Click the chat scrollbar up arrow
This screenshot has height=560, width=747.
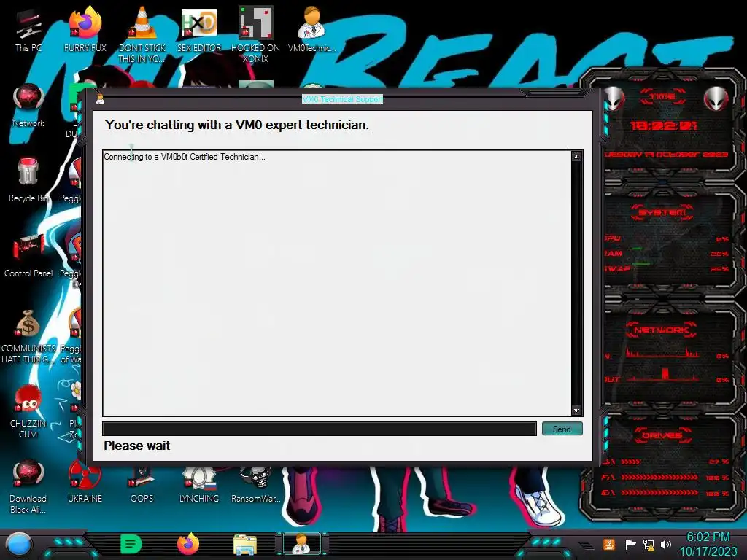[577, 156]
